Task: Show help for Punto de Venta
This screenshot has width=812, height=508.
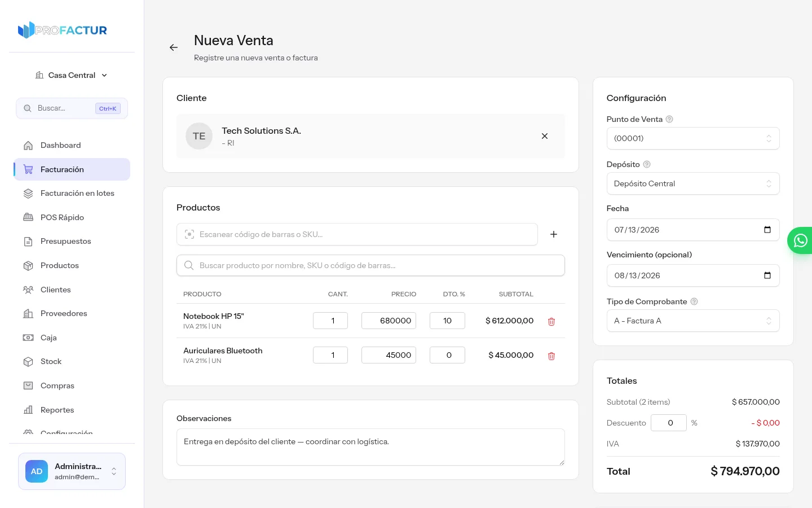Action: pos(669,119)
